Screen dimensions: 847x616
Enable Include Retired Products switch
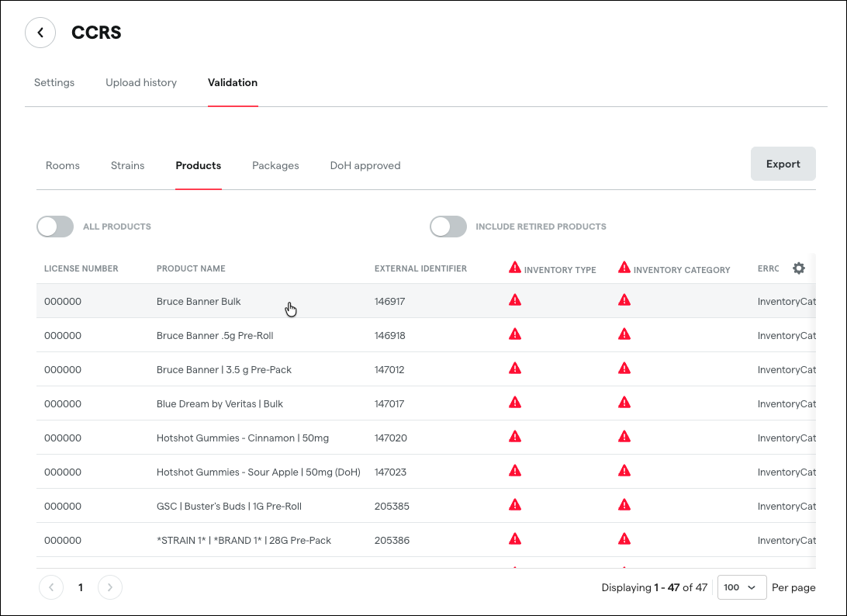(448, 227)
